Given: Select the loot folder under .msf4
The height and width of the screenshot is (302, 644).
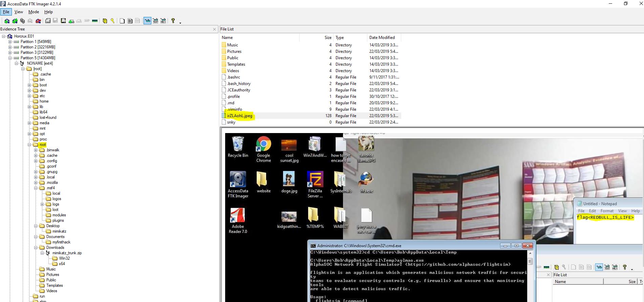Looking at the screenshot, I should pos(55,210).
